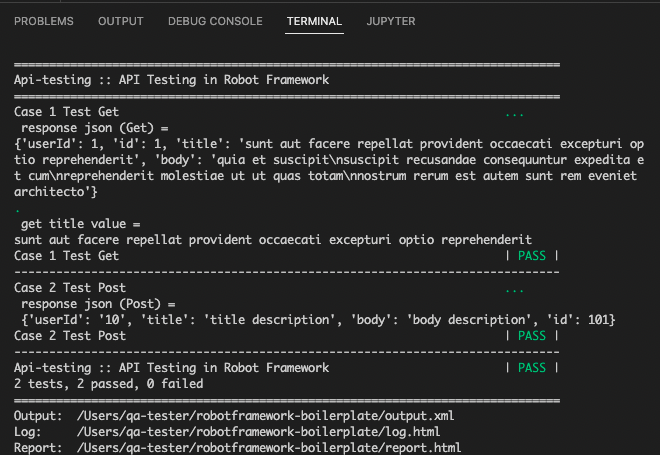Click the first 'Api-testing :: API Testing' header line
This screenshot has width=660, height=455.
(x=171, y=80)
